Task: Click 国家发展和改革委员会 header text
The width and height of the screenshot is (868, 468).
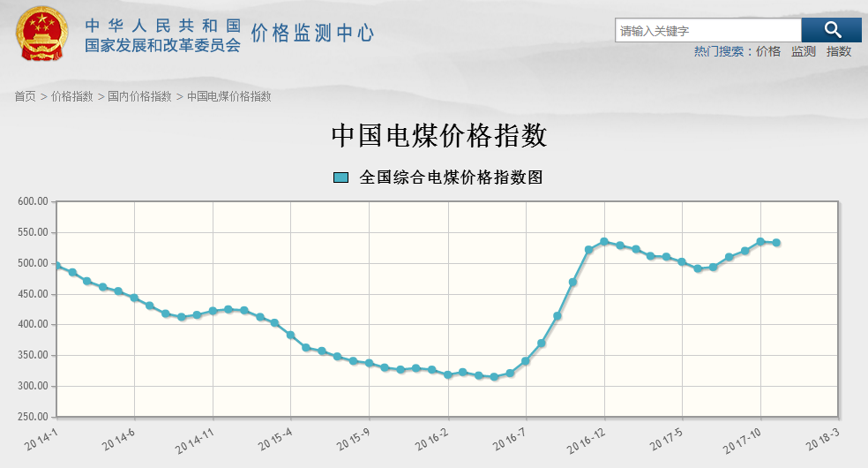Action: point(162,45)
